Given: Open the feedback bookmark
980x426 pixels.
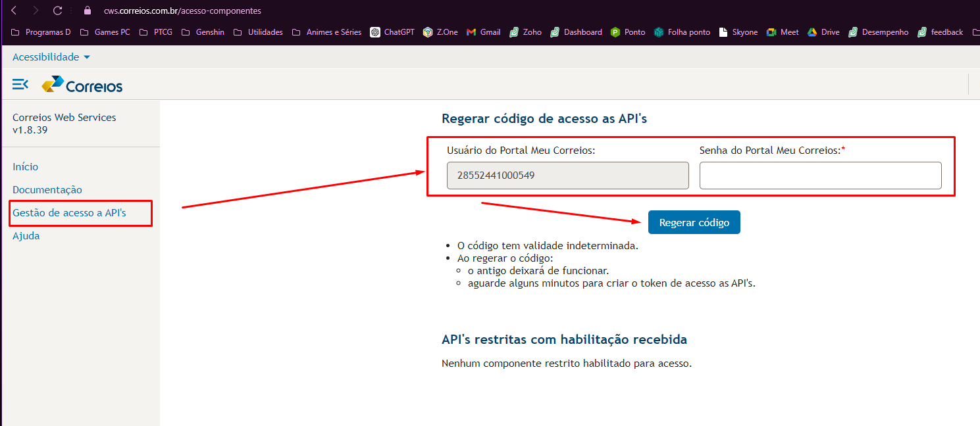Looking at the screenshot, I should 941,32.
